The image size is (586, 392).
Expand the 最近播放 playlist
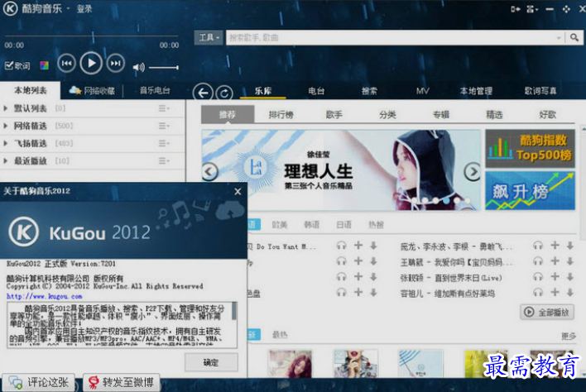click(5, 161)
